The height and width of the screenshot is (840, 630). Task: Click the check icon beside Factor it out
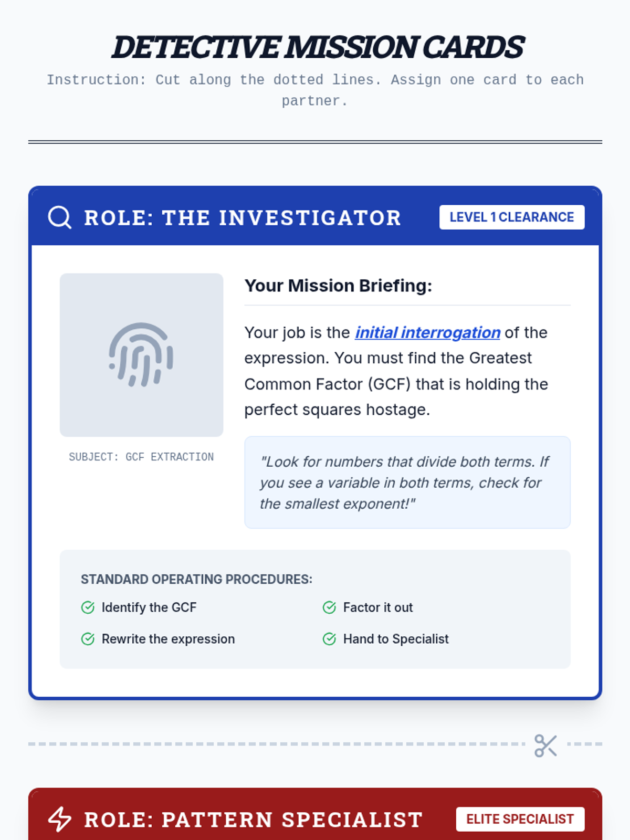329,607
